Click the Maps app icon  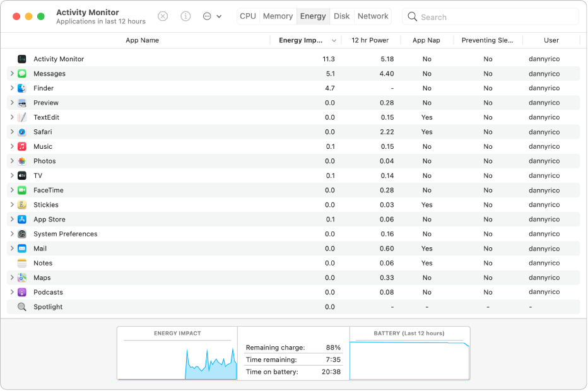22,278
